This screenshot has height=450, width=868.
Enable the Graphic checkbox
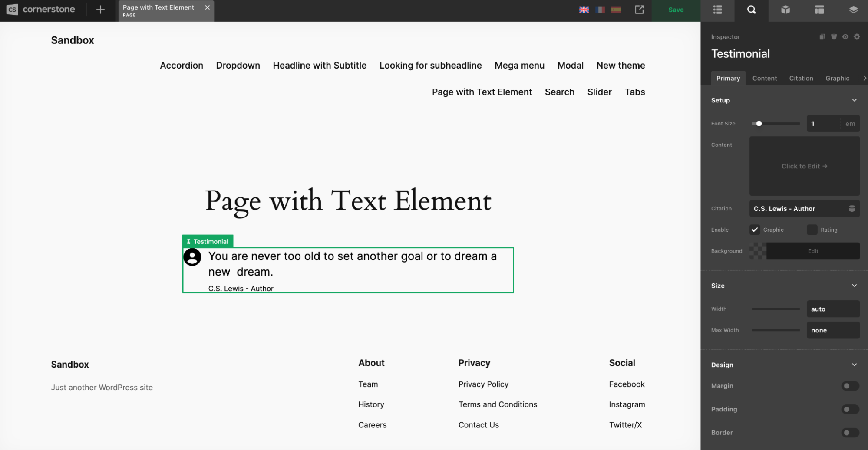[x=755, y=230]
